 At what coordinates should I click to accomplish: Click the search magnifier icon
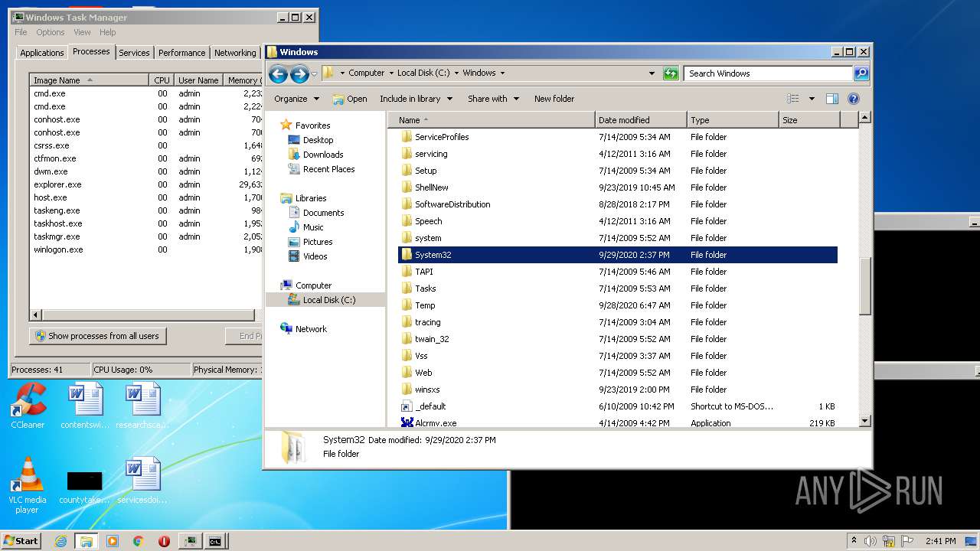[x=861, y=73]
